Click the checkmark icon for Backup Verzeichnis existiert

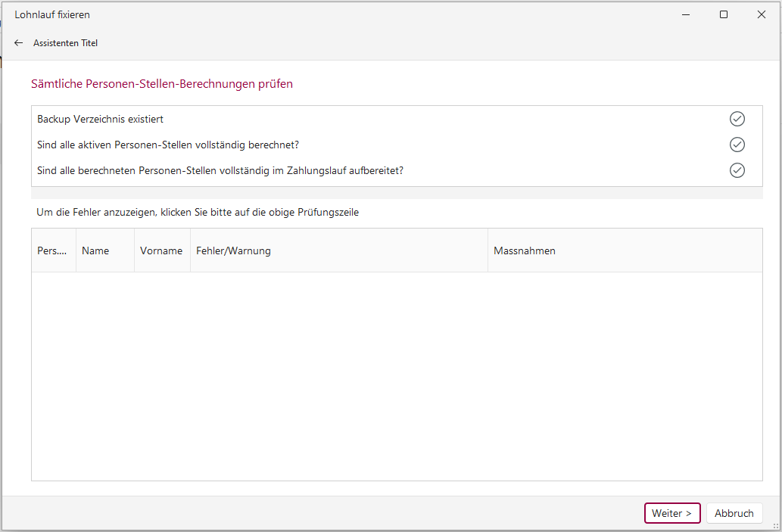(x=737, y=119)
